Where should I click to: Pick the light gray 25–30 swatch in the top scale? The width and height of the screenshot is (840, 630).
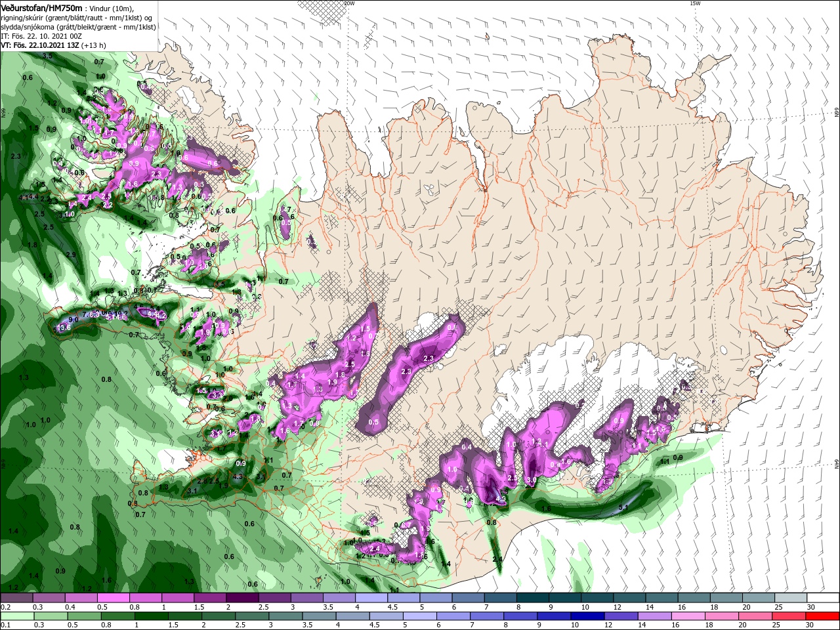[791, 598]
